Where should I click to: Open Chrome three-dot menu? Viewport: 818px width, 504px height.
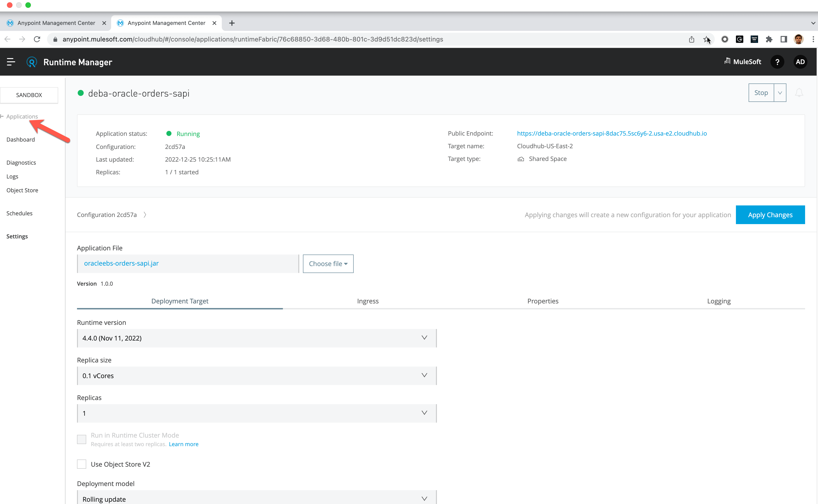click(813, 39)
